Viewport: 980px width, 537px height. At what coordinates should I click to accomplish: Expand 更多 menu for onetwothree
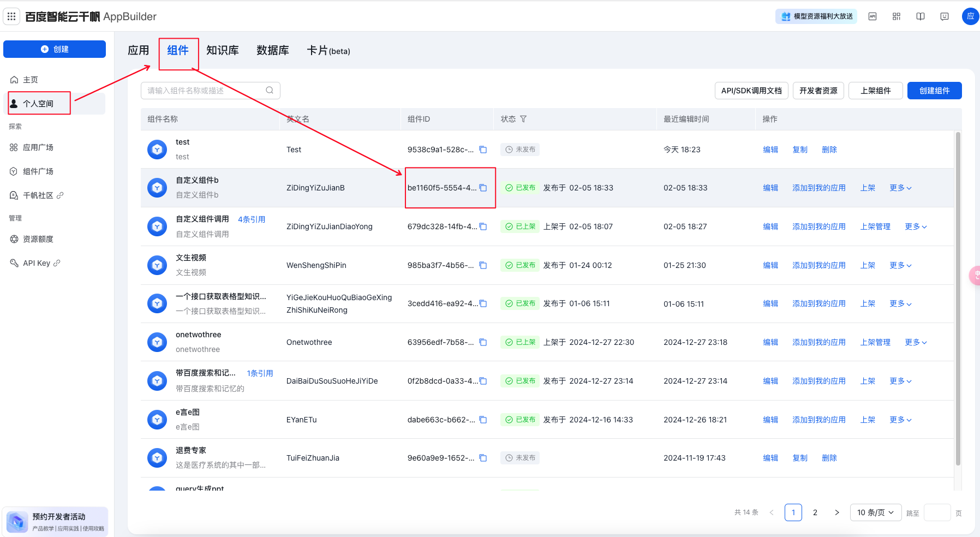tap(916, 342)
